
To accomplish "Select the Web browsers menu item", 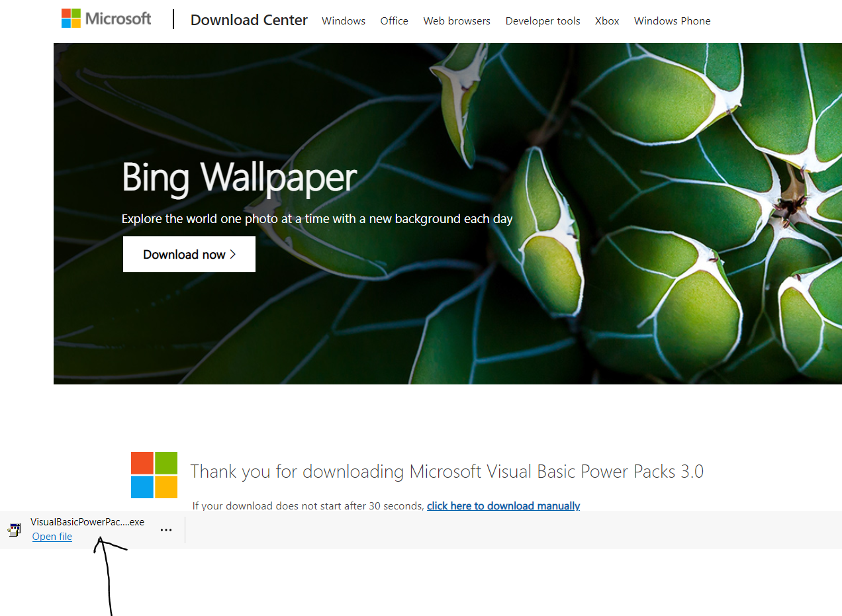I will tap(457, 21).
